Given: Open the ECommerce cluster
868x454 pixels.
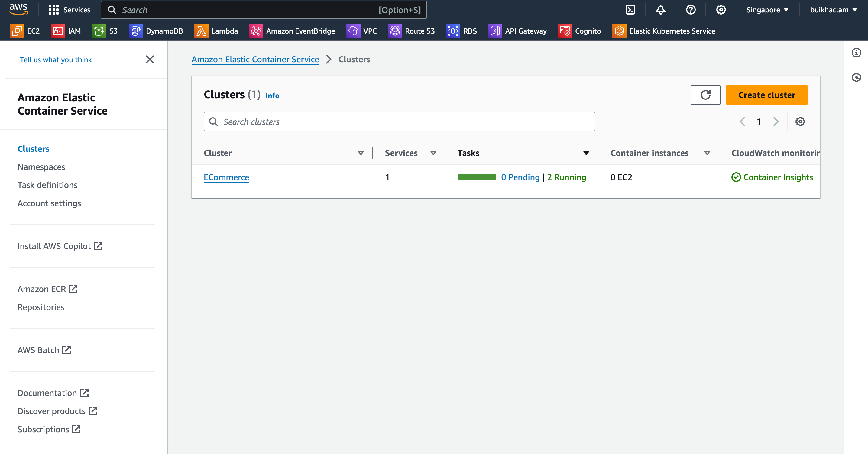Looking at the screenshot, I should coord(226,177).
